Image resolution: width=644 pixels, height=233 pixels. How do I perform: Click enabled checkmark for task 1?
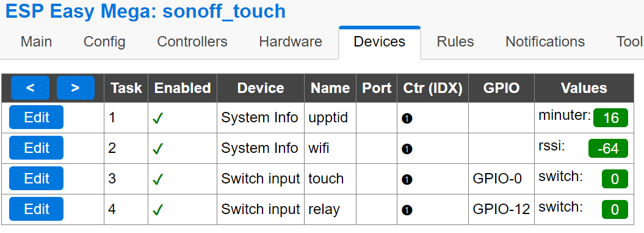157,119
